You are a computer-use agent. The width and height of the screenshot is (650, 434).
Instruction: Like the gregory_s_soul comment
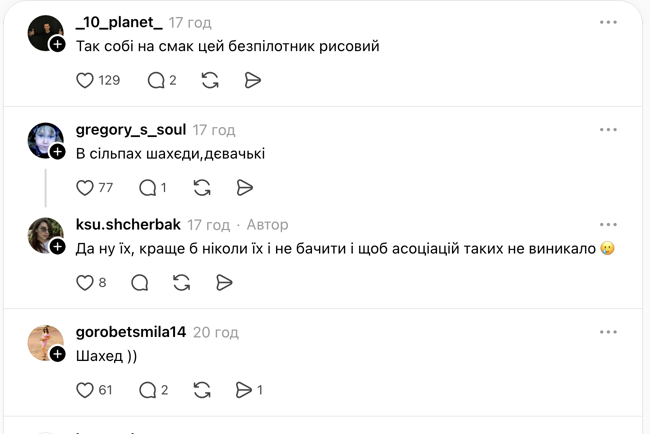point(85,187)
